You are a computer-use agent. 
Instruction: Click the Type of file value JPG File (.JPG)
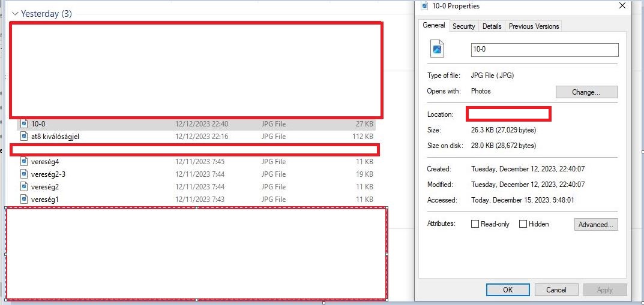(492, 76)
